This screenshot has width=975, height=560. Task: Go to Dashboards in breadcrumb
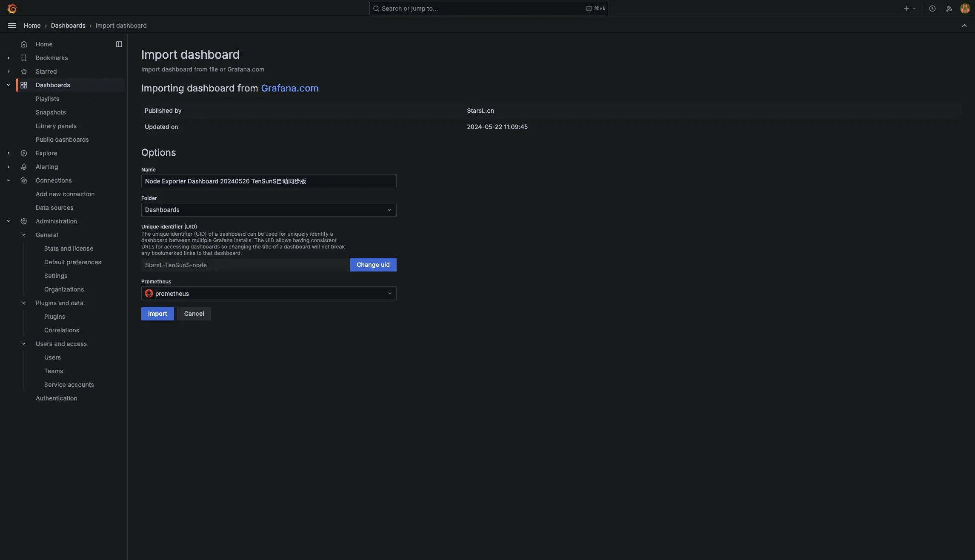68,26
